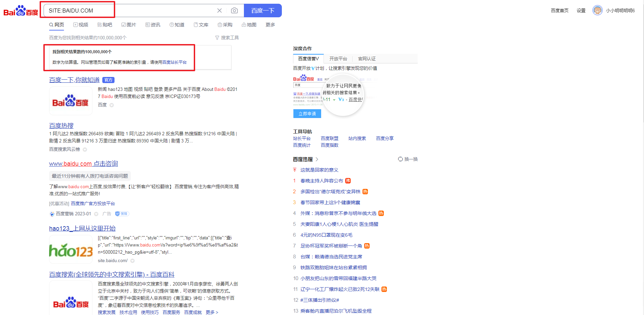Viewport: 644px width, 315px height.
Task: Open 百度首页 link in header
Action: pyautogui.click(x=560, y=11)
